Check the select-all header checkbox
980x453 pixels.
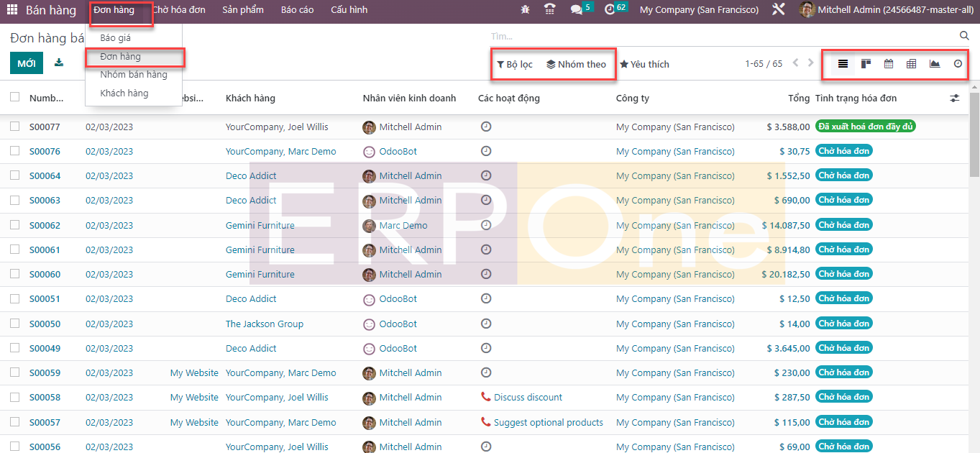(15, 97)
